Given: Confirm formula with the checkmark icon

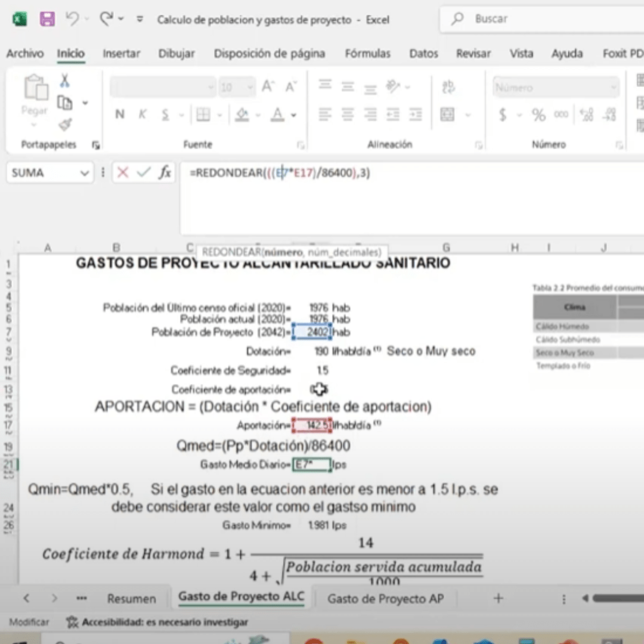Looking at the screenshot, I should [143, 173].
